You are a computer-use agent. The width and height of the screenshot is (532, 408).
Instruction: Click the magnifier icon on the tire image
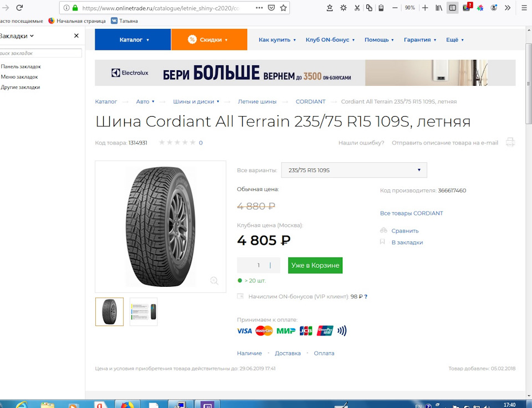tap(214, 281)
